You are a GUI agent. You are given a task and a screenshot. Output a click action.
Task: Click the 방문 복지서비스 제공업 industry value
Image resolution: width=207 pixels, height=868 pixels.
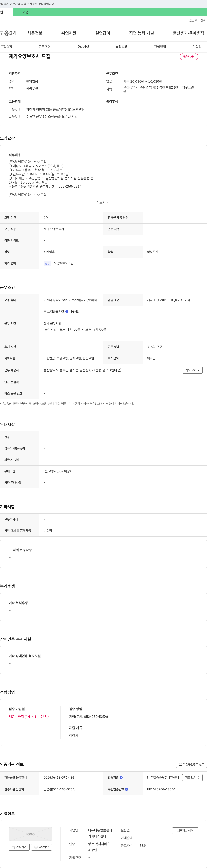(x=99, y=847)
